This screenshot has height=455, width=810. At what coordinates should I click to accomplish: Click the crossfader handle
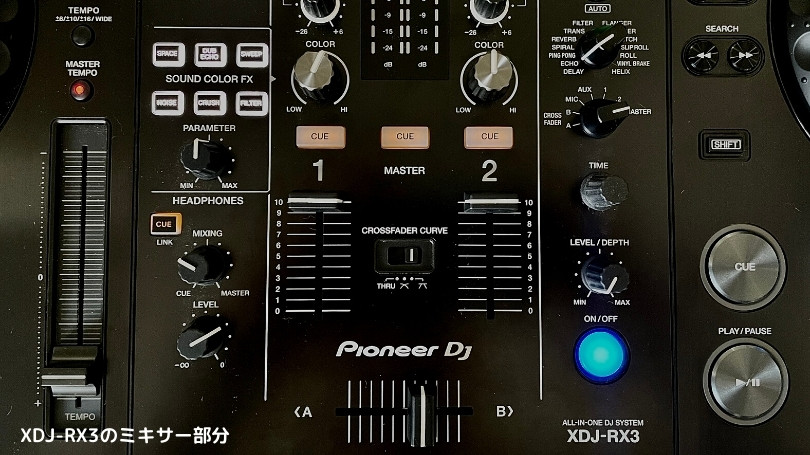421,416
